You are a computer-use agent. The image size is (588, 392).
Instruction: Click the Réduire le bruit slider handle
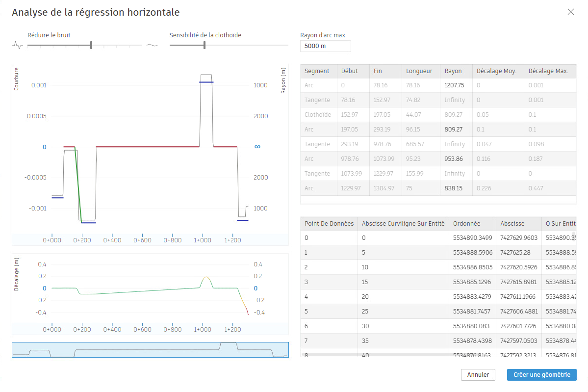click(91, 46)
